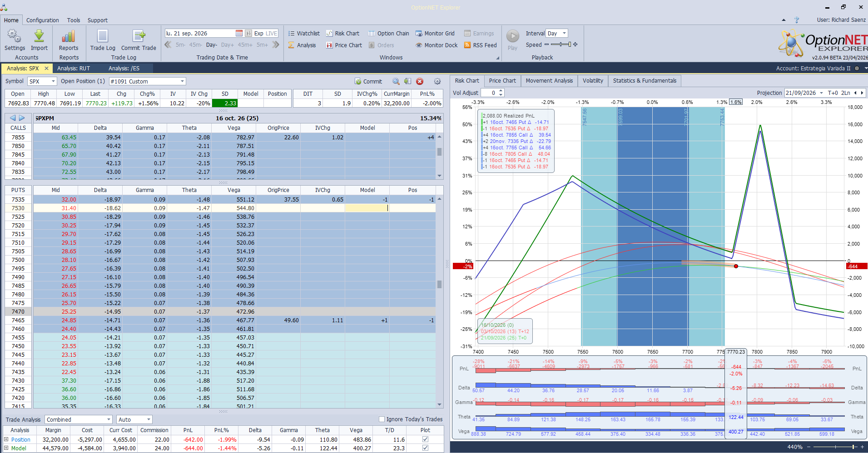The image size is (868, 453).
Task: Open the RSS Feed window
Action: point(480,45)
